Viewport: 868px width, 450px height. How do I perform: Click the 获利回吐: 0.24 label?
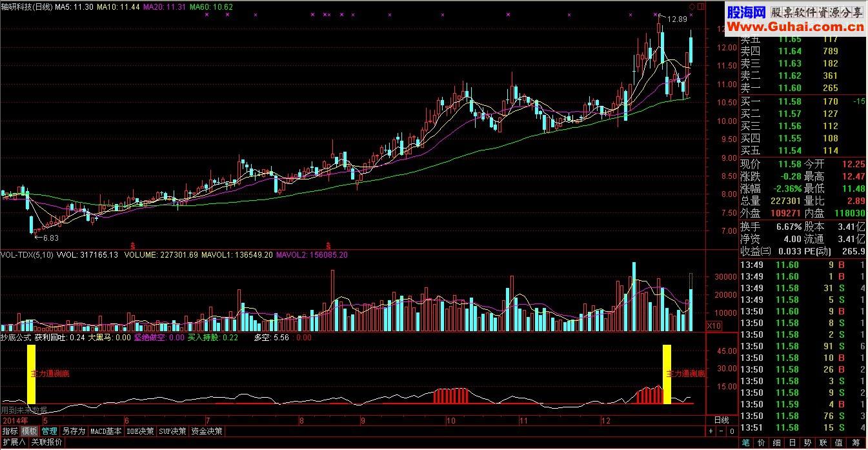59,337
